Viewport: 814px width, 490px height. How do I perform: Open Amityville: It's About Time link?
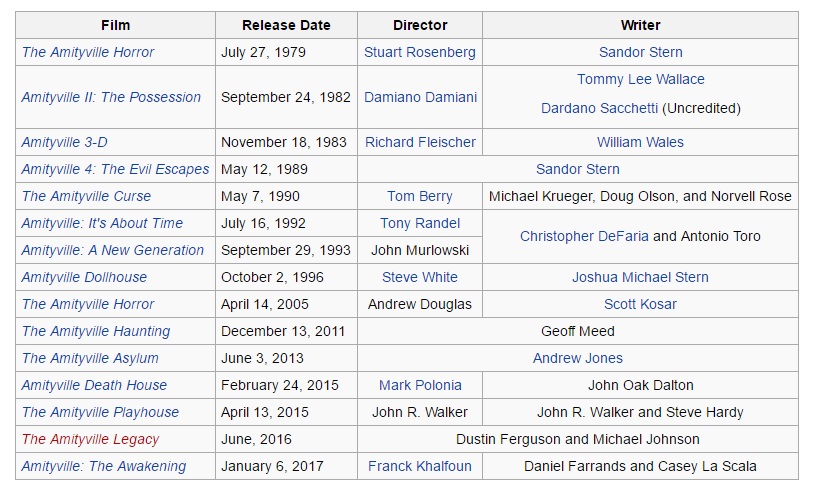(x=102, y=223)
